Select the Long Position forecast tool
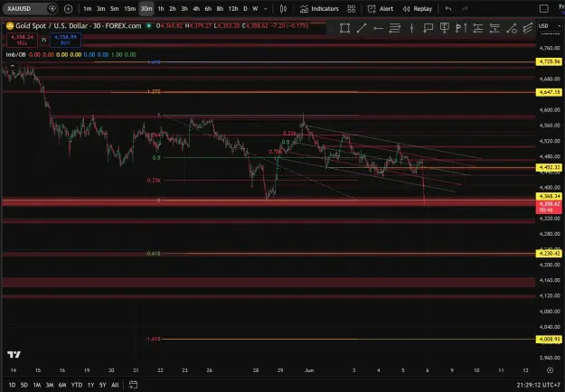565x392 pixels. tap(478, 28)
